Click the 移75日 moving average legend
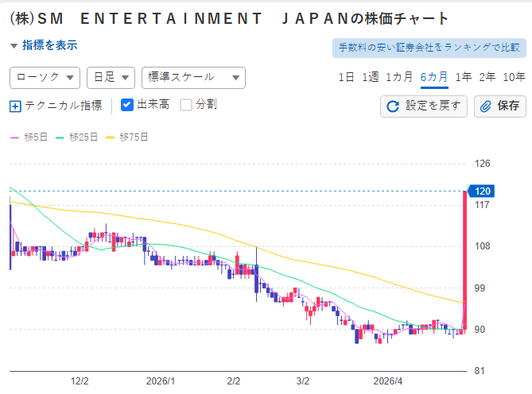 [x=127, y=137]
